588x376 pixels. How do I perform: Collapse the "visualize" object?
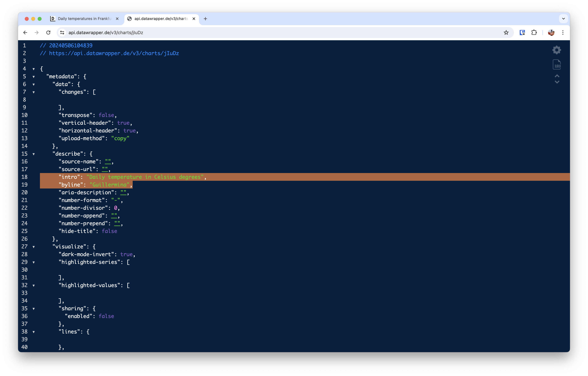34,247
